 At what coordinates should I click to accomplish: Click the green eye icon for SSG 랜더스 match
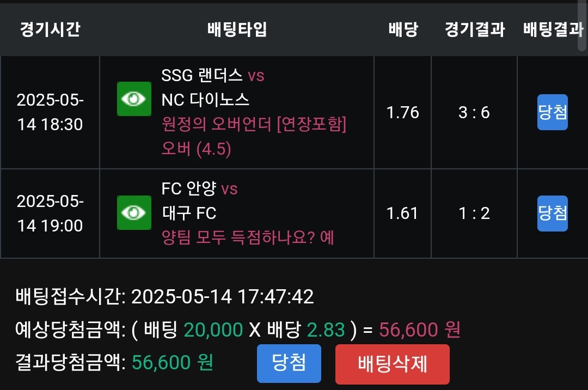[x=134, y=99]
